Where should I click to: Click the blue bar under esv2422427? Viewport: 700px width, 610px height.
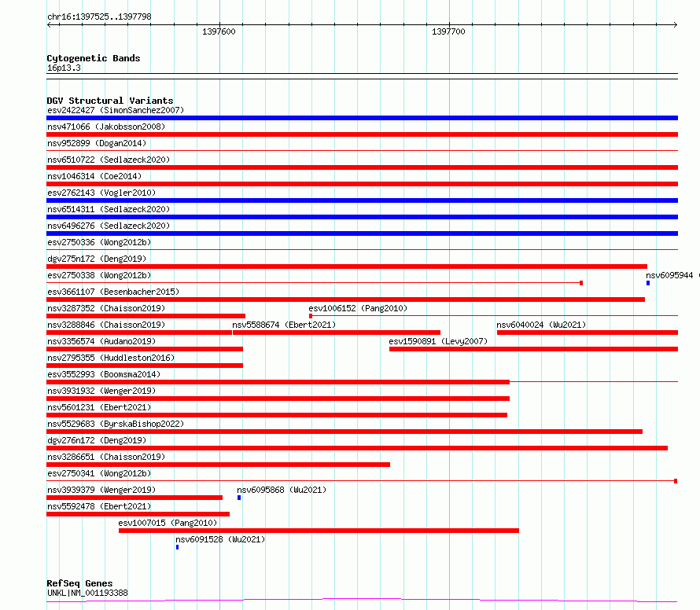[x=362, y=118]
